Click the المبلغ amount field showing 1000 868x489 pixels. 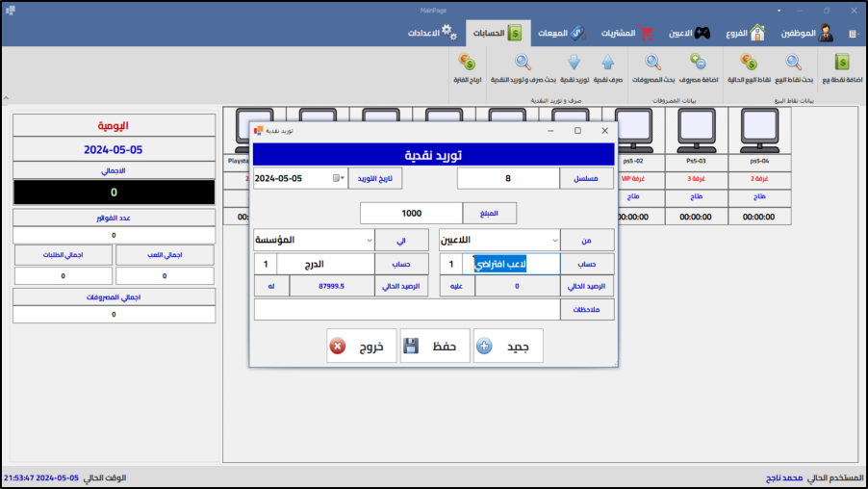pyautogui.click(x=411, y=212)
